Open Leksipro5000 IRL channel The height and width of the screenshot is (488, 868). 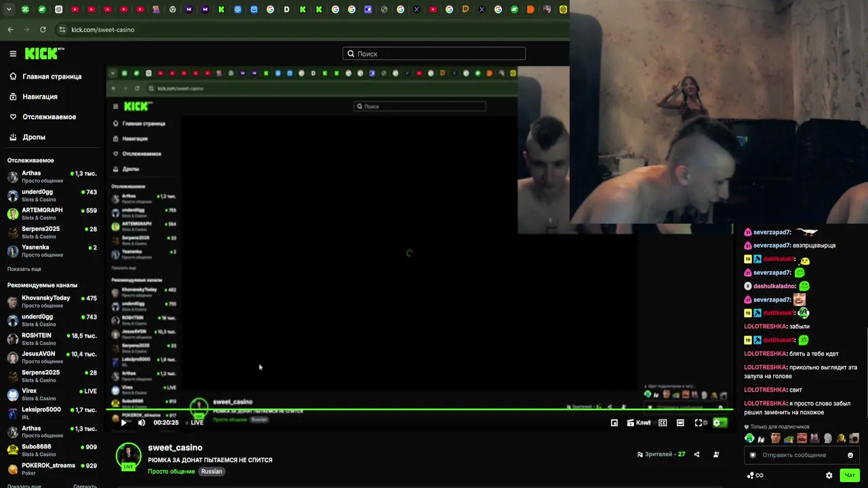[52, 413]
